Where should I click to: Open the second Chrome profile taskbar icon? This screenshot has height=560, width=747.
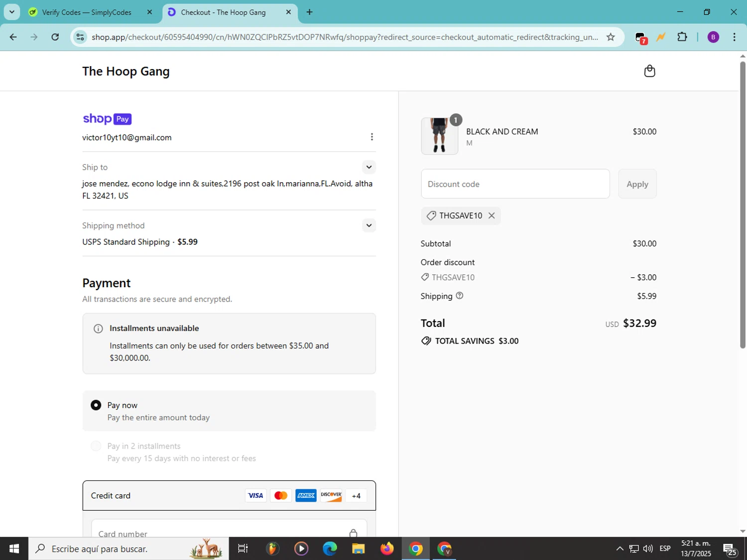pyautogui.click(x=444, y=549)
